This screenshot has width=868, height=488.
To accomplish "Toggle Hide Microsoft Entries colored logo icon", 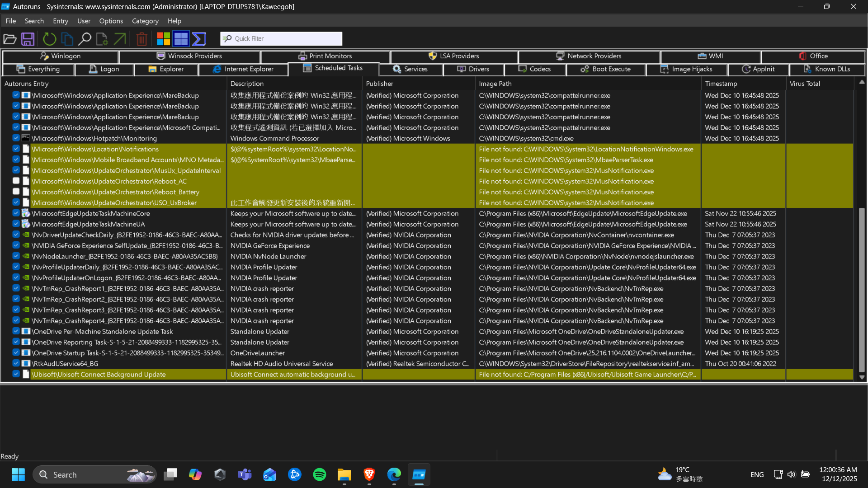I will [x=163, y=39].
